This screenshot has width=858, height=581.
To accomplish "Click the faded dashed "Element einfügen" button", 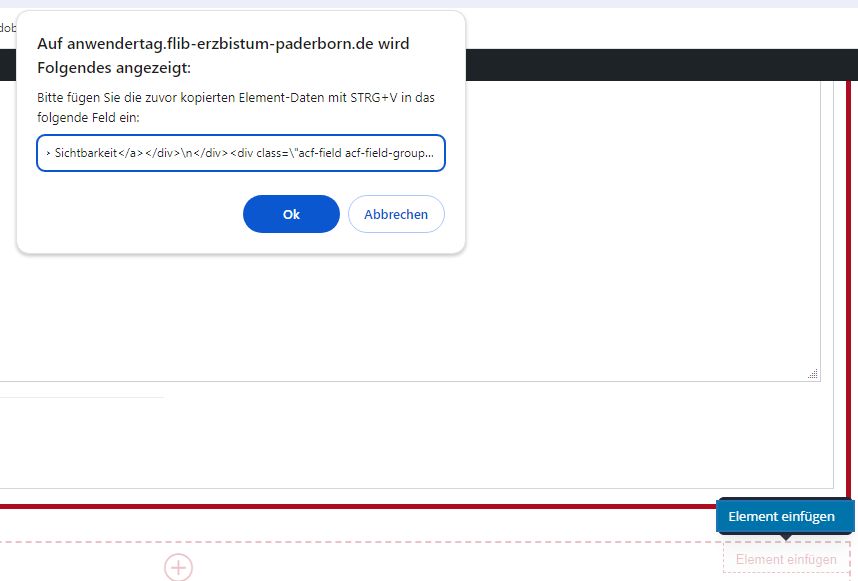I will click(786, 559).
